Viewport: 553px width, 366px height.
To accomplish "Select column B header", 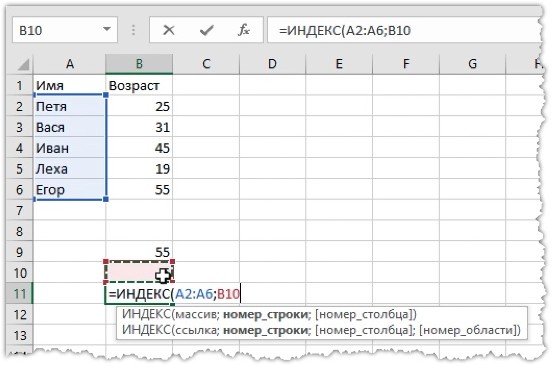I will tap(139, 64).
